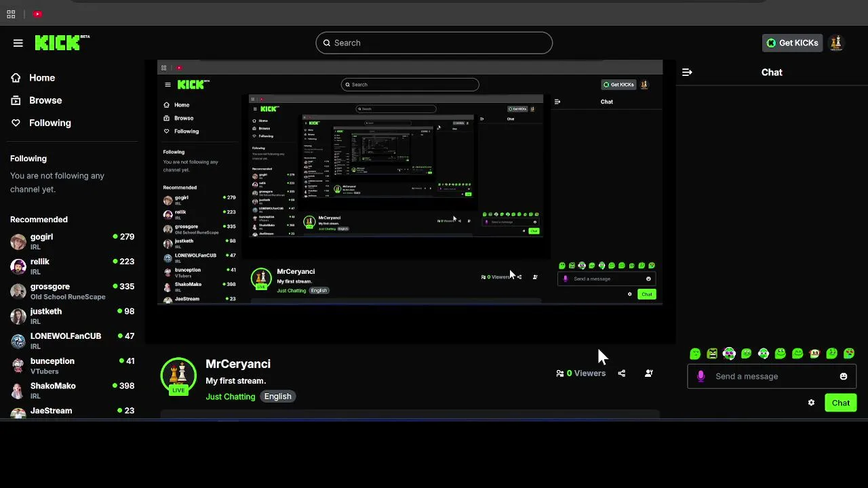
Task: Collapse the chat panel with the arrow icon
Action: click(687, 72)
